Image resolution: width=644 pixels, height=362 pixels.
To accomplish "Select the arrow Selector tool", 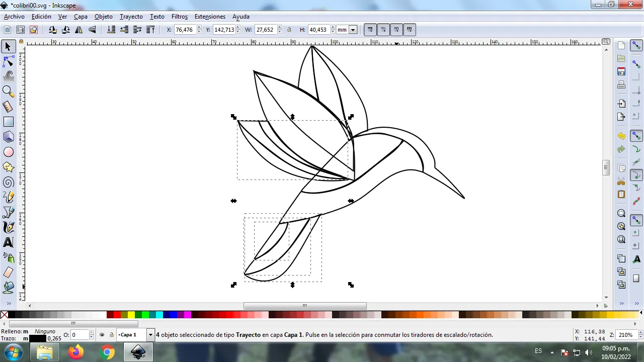I will 8,47.
